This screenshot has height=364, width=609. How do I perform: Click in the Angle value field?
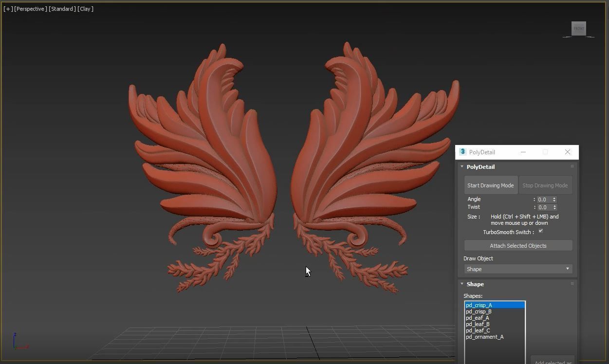point(544,200)
